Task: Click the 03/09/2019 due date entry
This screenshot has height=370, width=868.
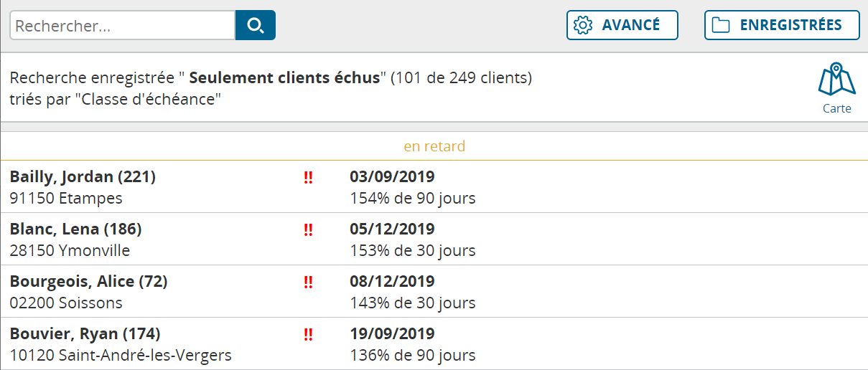Action: 392,177
